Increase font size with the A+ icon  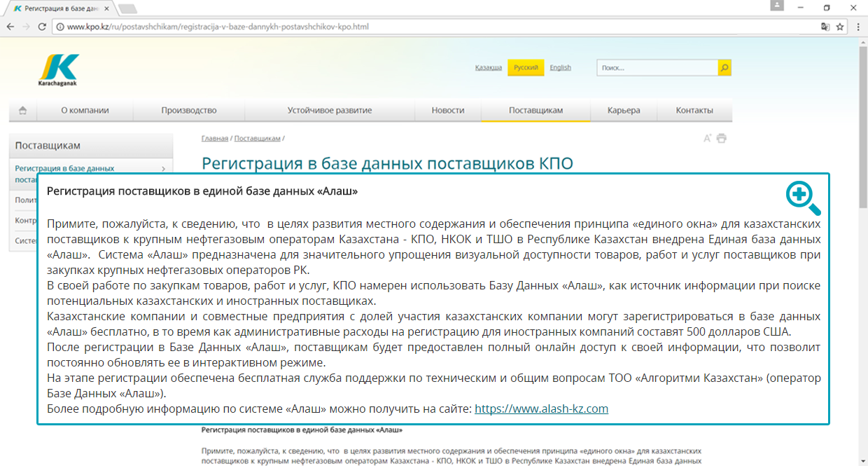(708, 138)
